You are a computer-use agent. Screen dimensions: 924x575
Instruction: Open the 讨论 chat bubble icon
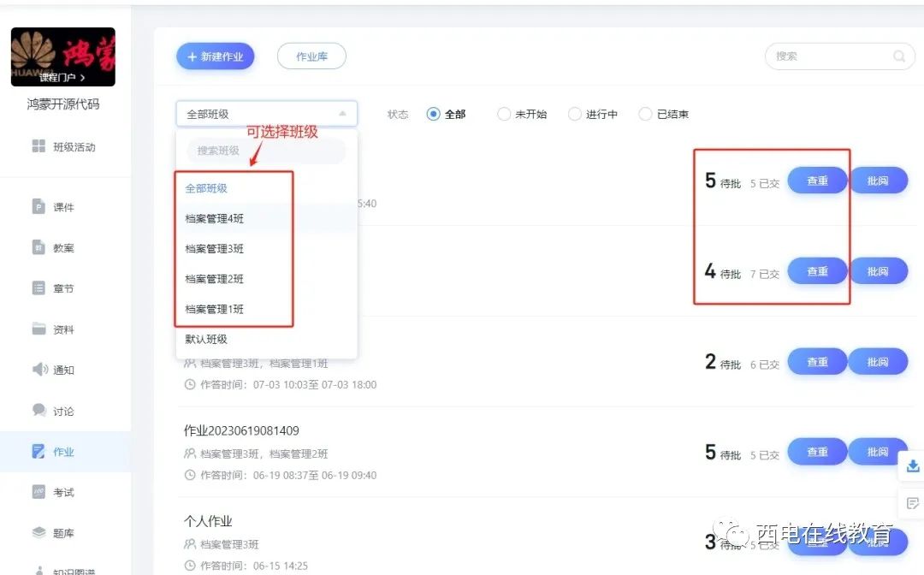coord(38,411)
